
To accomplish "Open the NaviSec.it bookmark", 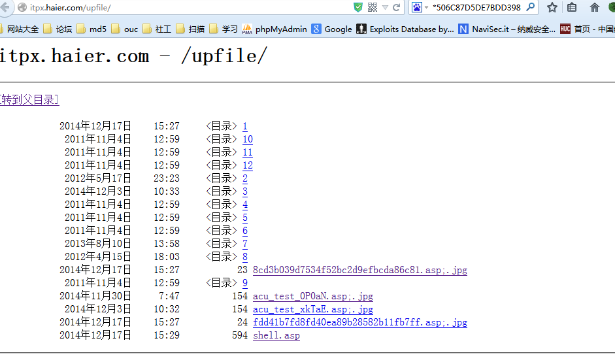I will coord(507,29).
